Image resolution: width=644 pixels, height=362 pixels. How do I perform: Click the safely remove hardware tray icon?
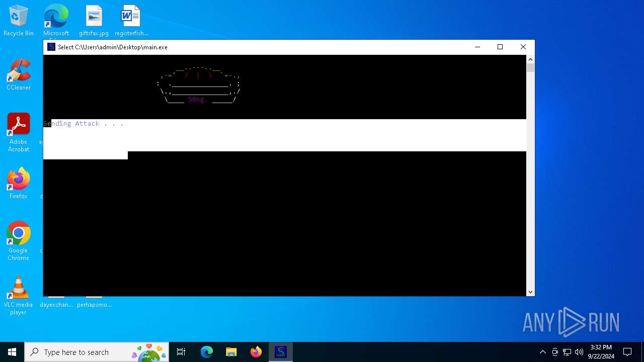point(555,352)
